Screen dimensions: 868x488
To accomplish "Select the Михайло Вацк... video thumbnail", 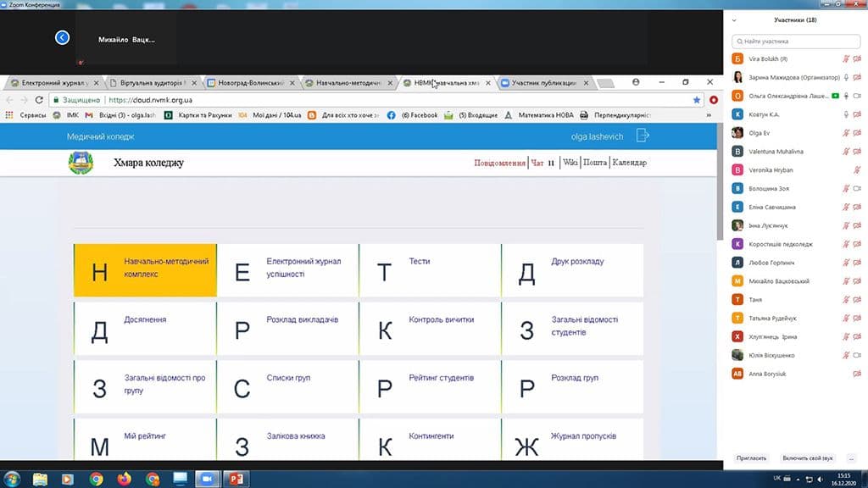I will click(126, 39).
